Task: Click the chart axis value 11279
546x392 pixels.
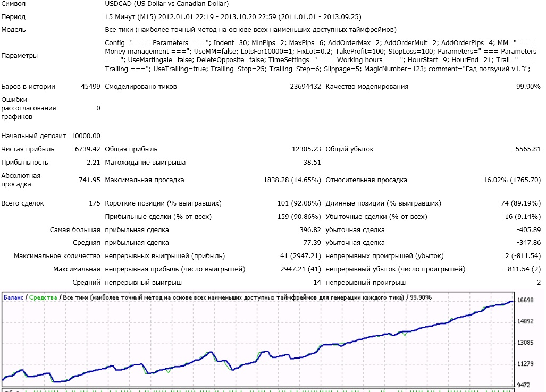Action: pos(525,364)
